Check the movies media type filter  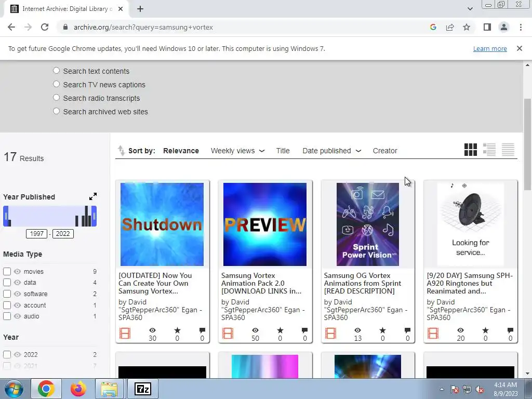(x=7, y=271)
